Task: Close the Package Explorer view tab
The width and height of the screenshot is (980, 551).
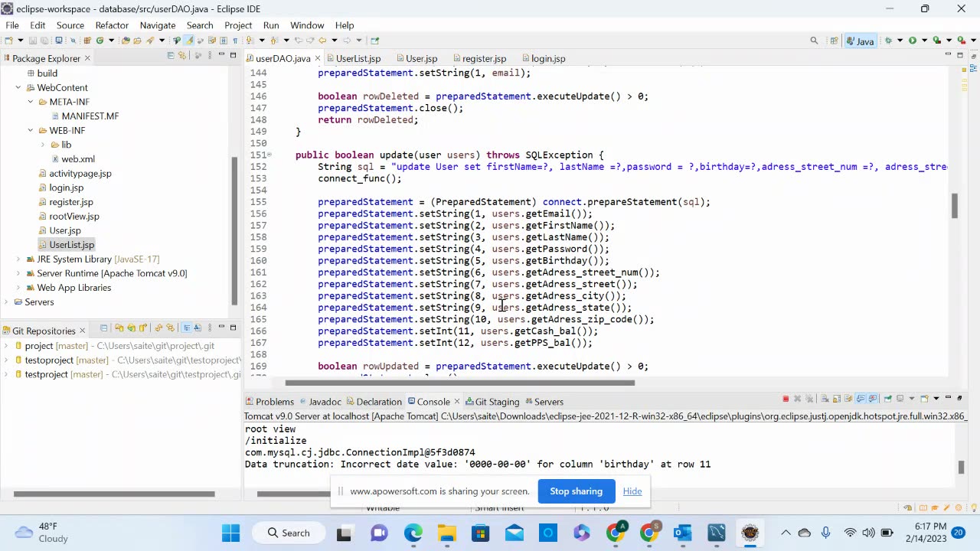Action: (87, 58)
